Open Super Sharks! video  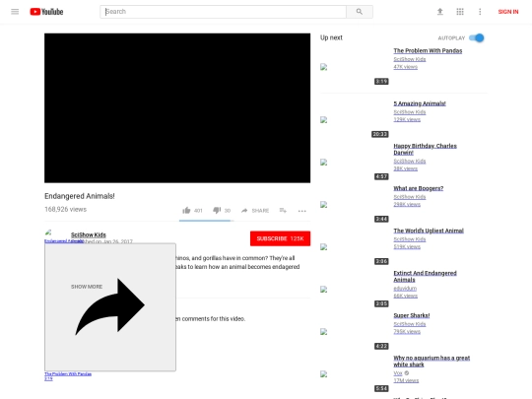tap(412, 315)
